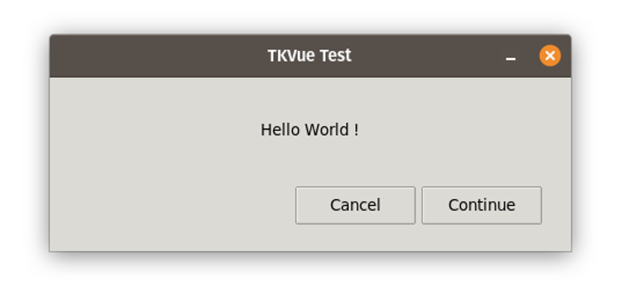The image size is (644, 304).
Task: Click the exclamation mark after World
Action: click(356, 130)
